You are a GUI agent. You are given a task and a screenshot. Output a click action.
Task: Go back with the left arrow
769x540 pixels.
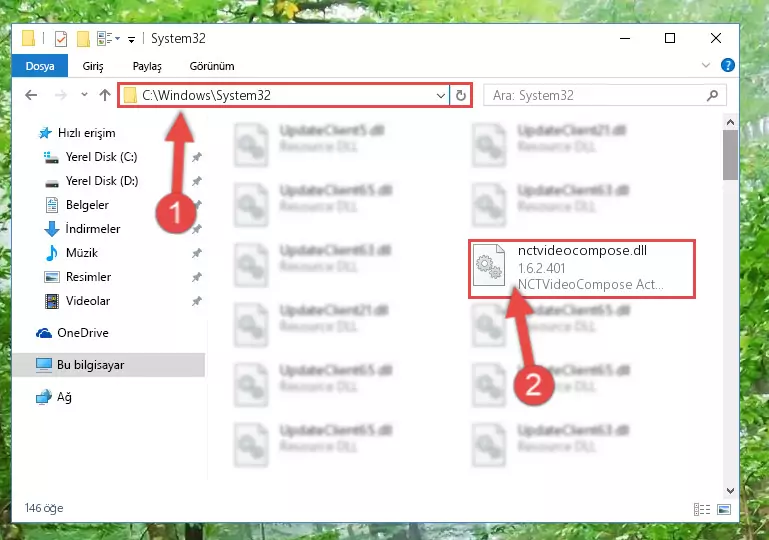click(31, 95)
